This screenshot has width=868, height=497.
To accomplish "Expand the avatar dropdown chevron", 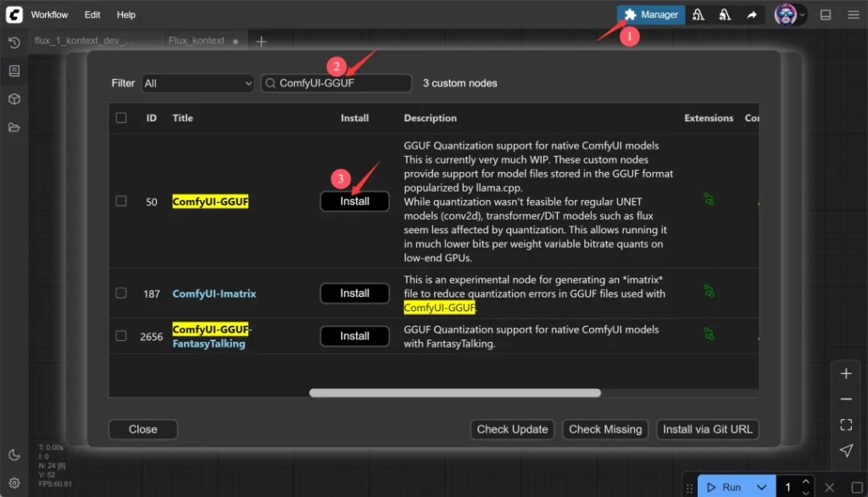I will click(x=802, y=15).
